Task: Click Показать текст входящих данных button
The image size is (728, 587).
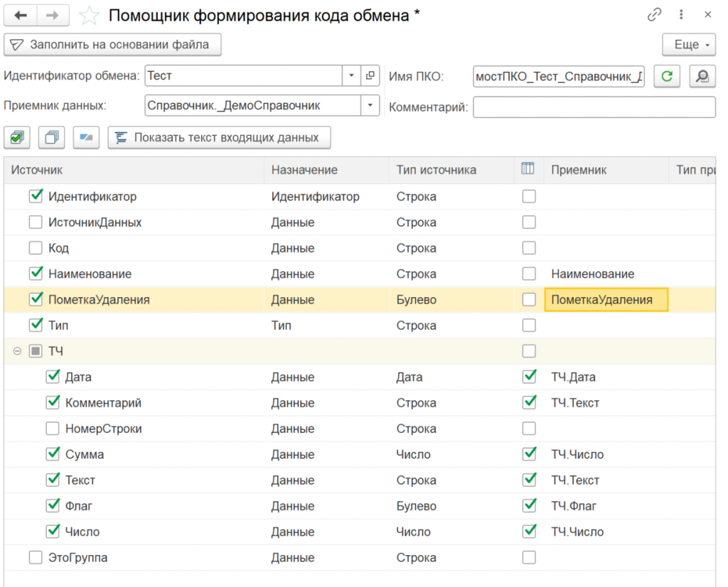Action: pos(219,137)
